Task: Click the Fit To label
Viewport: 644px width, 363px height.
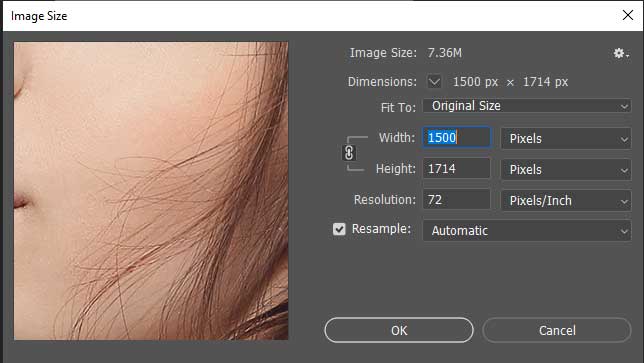Action: coord(398,108)
